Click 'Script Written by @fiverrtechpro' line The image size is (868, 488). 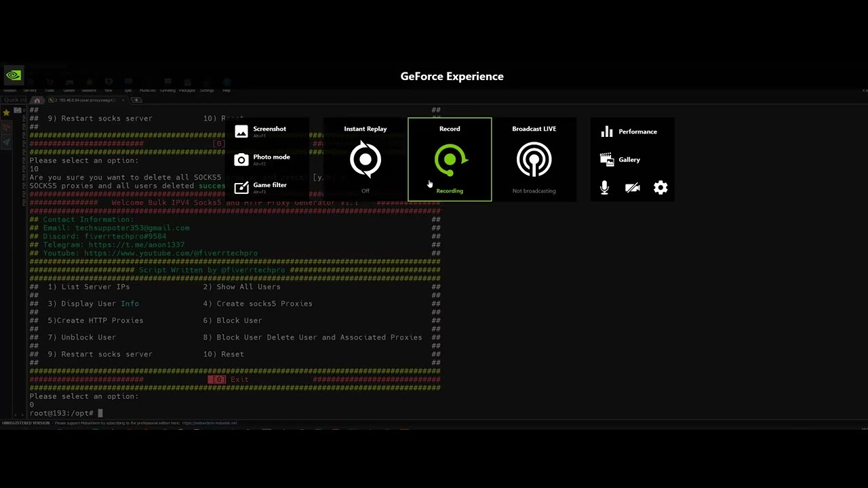point(212,270)
